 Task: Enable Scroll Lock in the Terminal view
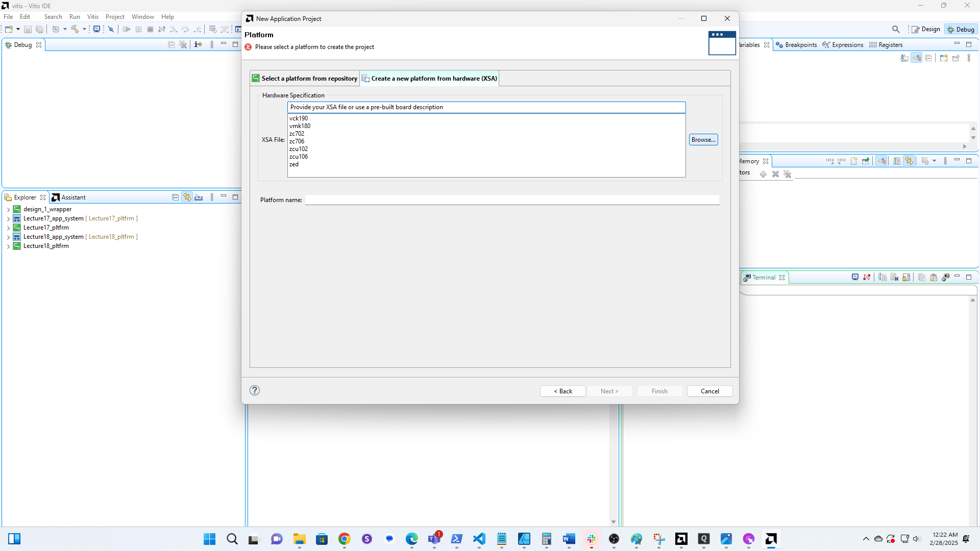click(905, 277)
